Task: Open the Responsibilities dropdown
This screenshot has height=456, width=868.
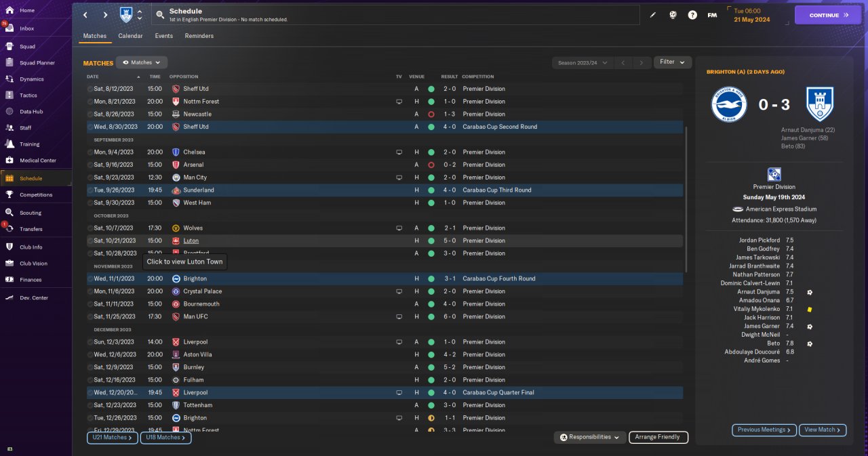Action: pos(589,438)
